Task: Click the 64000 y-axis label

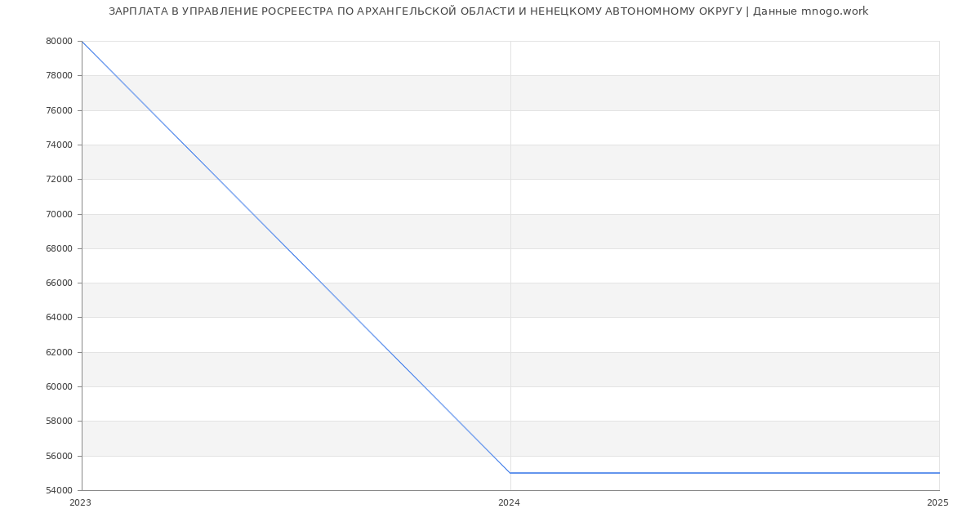Action: 60,317
